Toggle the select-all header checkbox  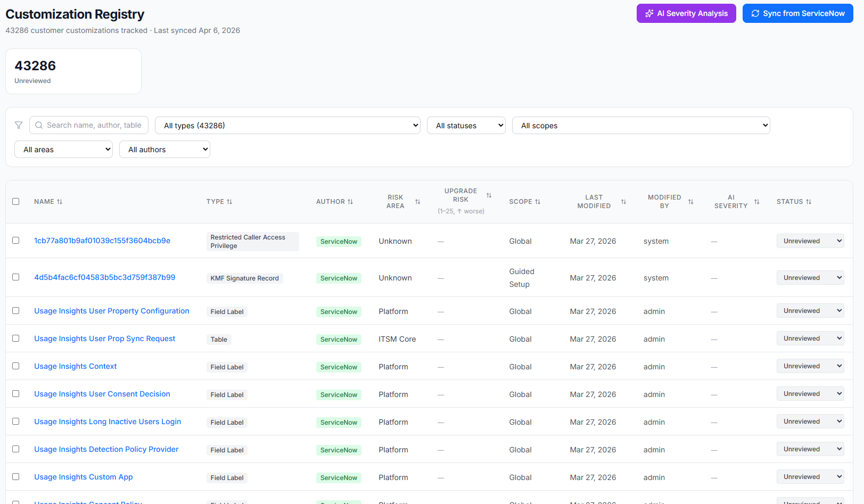[16, 202]
